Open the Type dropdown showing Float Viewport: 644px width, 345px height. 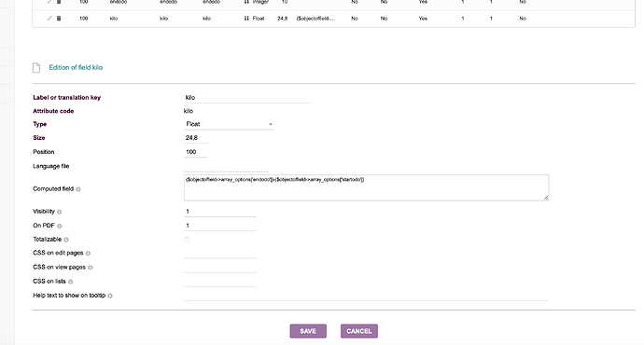230,124
